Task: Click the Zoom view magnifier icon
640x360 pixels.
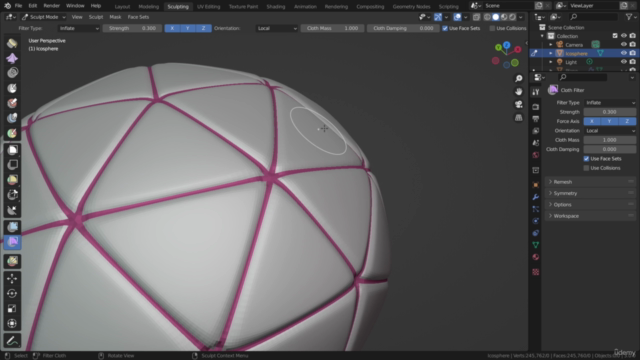Action: click(x=518, y=78)
